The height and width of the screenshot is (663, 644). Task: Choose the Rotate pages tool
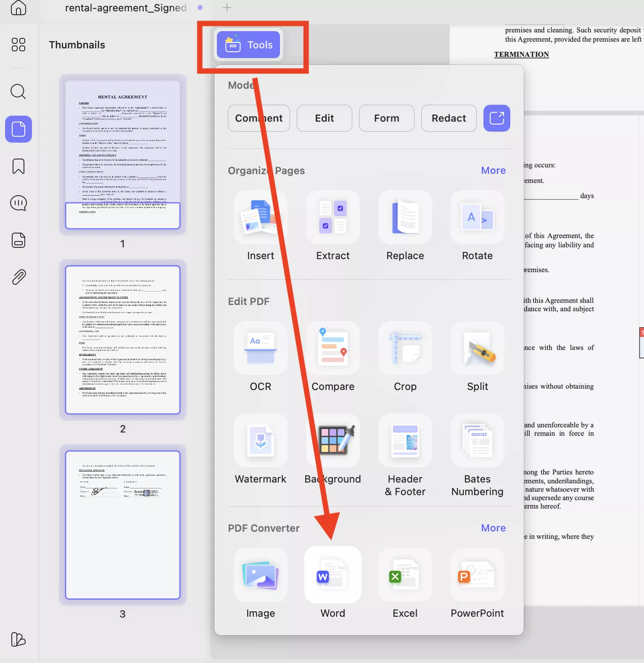click(x=478, y=226)
